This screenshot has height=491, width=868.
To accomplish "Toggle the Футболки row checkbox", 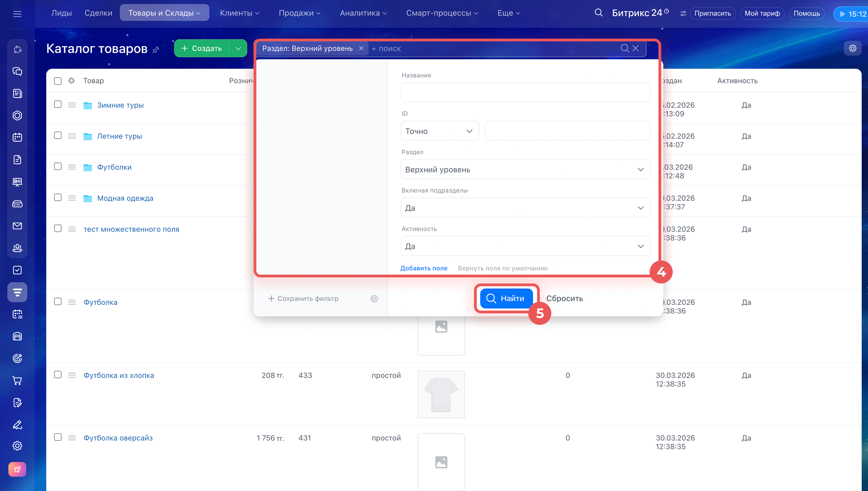I will pos(58,167).
